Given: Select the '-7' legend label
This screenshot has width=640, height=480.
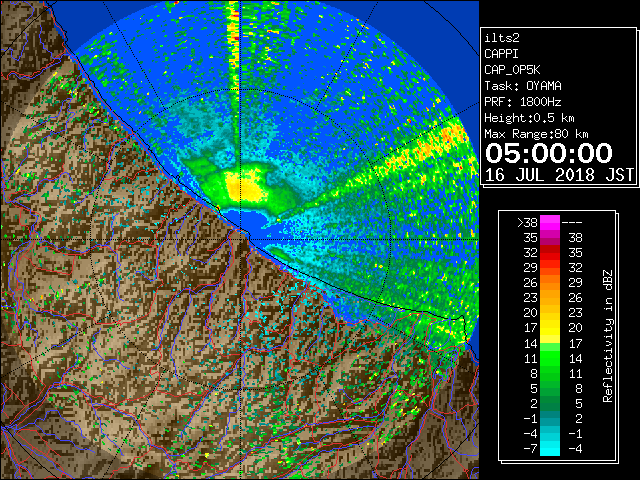Looking at the screenshot, I should pyautogui.click(x=531, y=449).
